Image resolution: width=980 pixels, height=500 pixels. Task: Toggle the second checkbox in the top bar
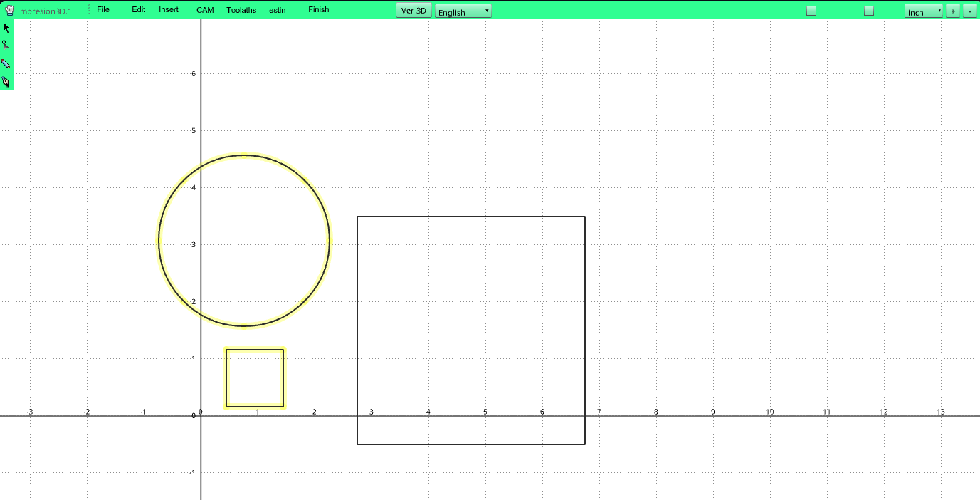tap(868, 11)
